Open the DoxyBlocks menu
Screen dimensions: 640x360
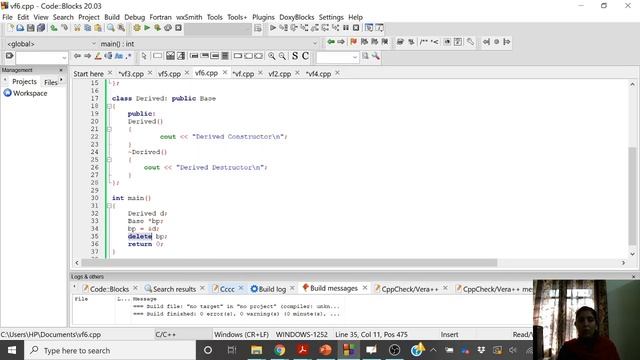pos(297,17)
